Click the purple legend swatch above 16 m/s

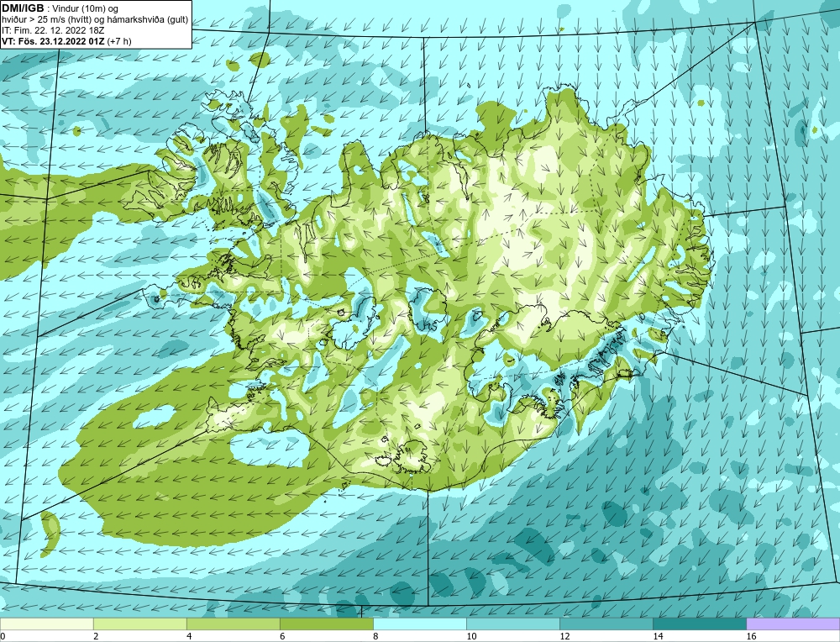point(793,624)
